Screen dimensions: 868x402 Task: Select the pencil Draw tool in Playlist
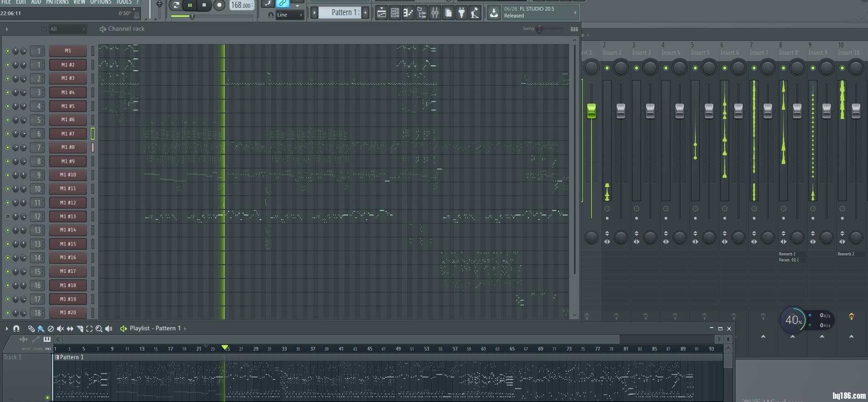point(31,328)
